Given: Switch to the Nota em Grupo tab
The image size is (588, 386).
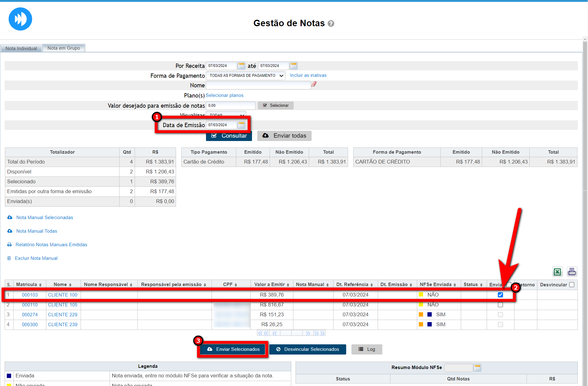Looking at the screenshot, I should coord(64,48).
